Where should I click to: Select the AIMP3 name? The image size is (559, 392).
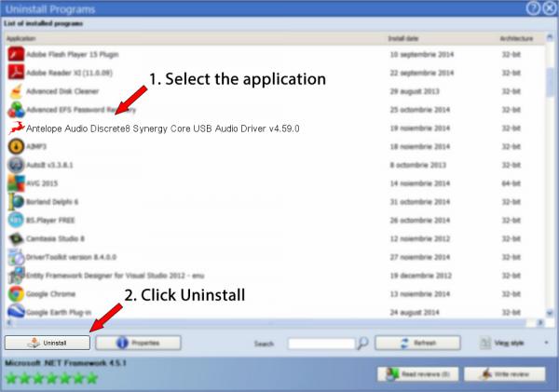click(x=36, y=146)
